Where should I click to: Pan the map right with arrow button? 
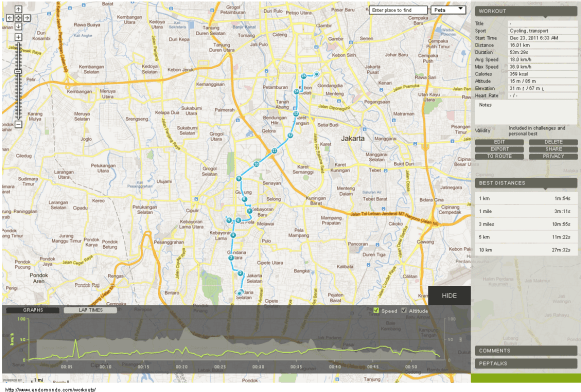pos(27,18)
